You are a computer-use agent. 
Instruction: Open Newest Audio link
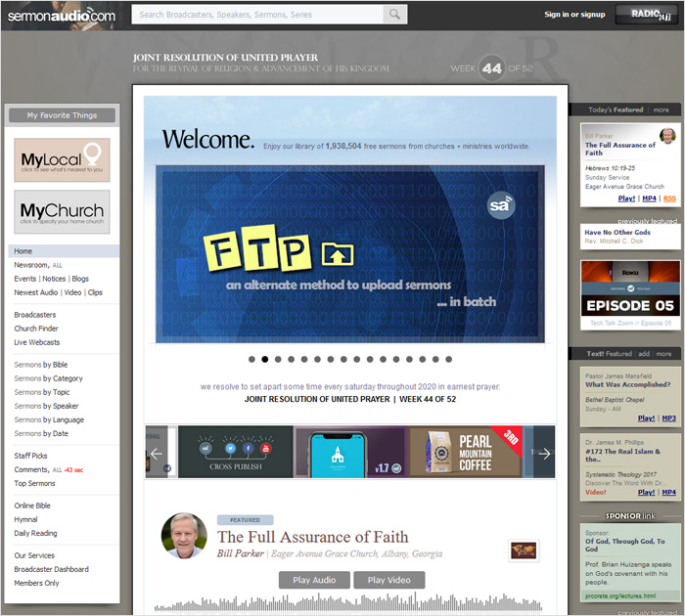coord(36,292)
